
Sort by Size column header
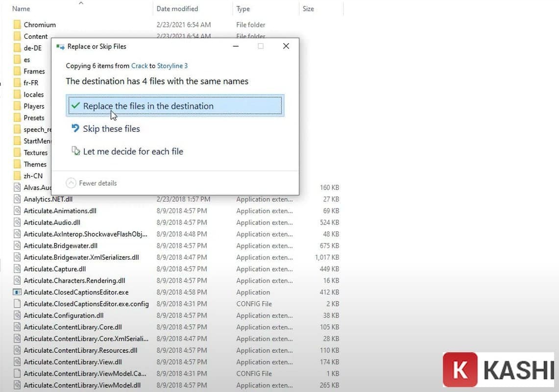308,8
